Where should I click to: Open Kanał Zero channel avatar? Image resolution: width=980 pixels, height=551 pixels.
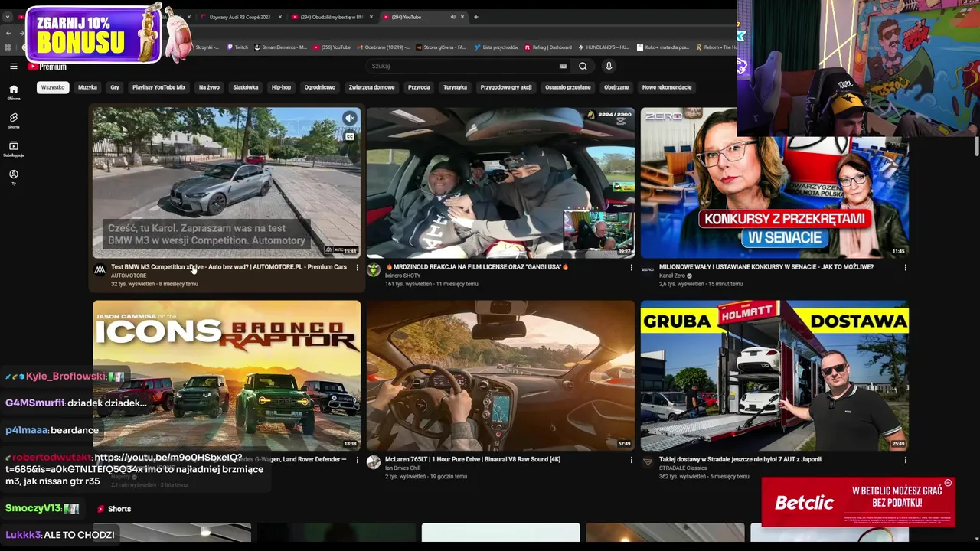(648, 270)
